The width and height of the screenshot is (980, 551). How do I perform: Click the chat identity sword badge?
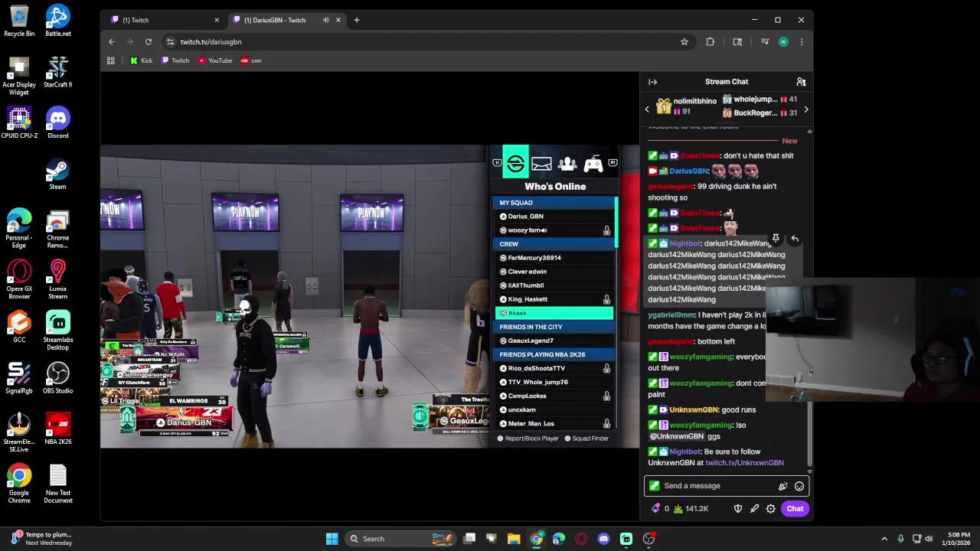(654, 486)
